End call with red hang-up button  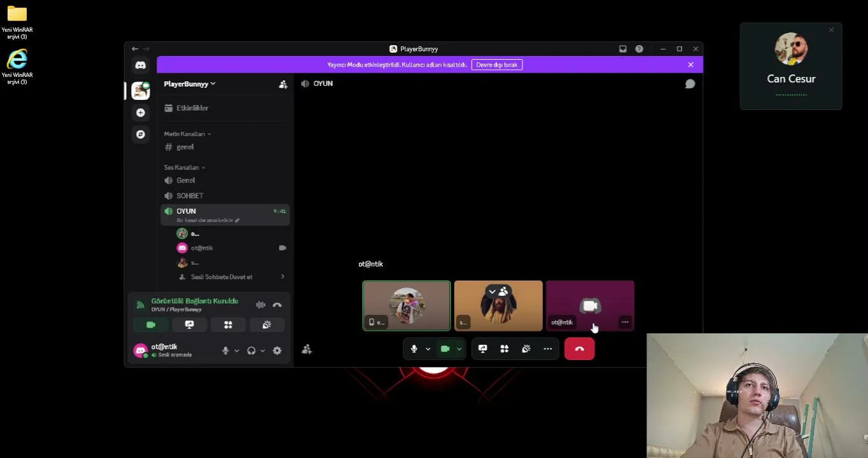[x=580, y=349]
